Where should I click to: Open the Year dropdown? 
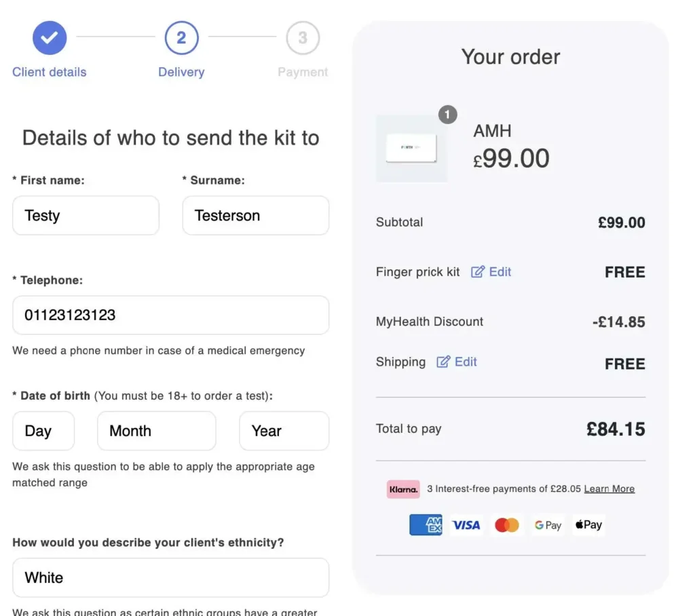click(x=284, y=431)
